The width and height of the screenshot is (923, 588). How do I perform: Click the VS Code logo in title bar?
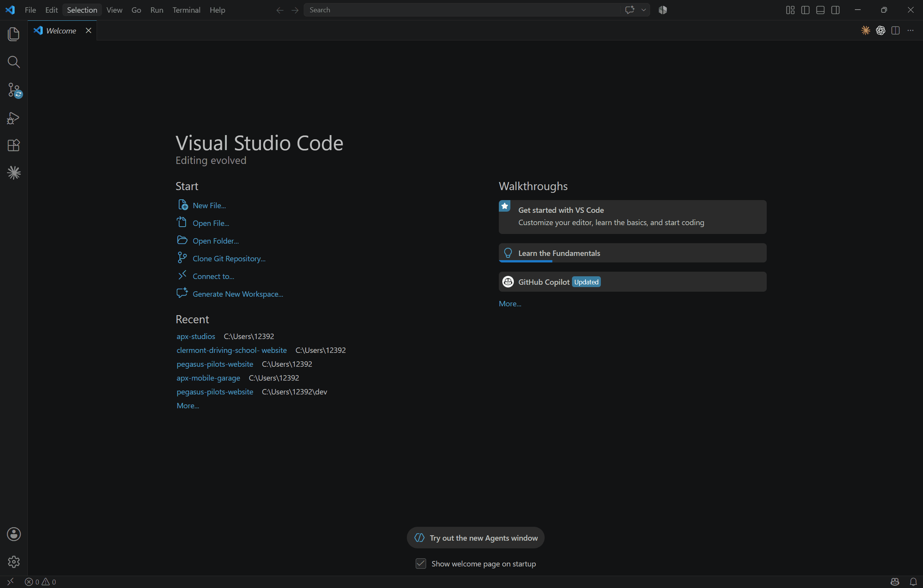pyautogui.click(x=10, y=10)
